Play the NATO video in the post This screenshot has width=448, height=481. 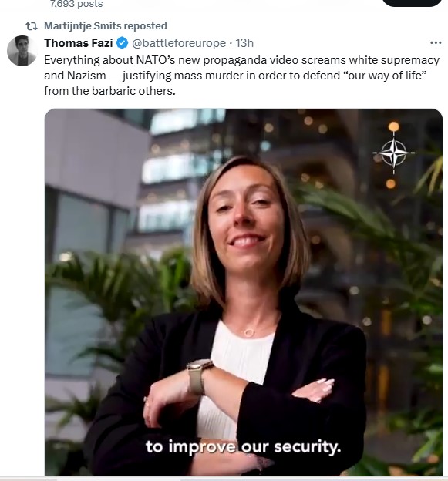click(244, 292)
